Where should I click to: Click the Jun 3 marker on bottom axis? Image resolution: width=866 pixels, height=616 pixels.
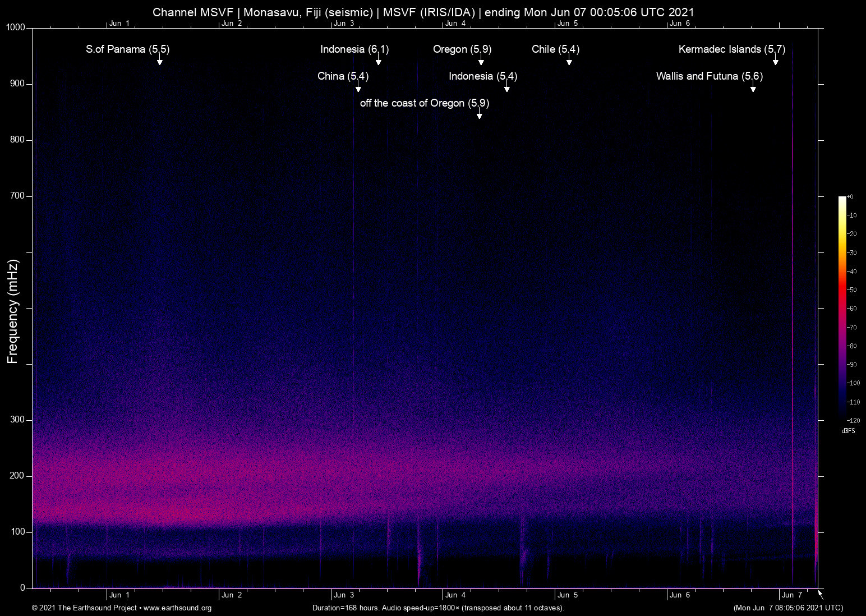coord(343,595)
